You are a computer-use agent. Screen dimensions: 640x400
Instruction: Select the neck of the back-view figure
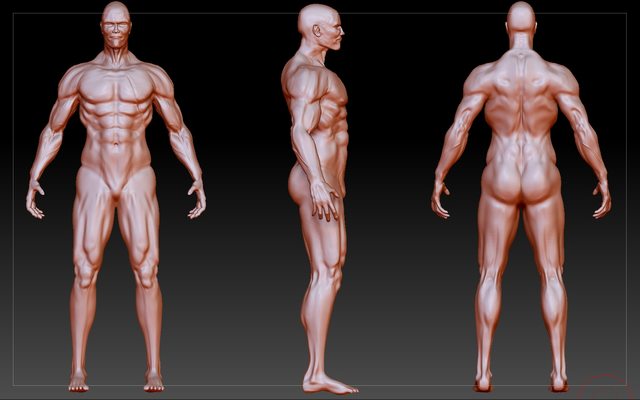tap(520, 45)
